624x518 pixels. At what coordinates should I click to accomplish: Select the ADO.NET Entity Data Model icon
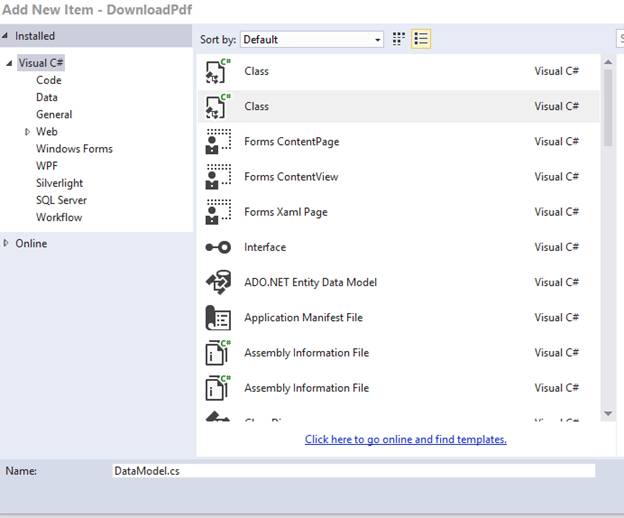(217, 283)
